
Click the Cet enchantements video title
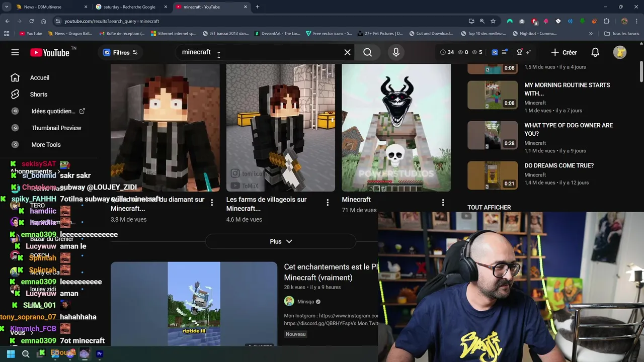[x=331, y=272]
